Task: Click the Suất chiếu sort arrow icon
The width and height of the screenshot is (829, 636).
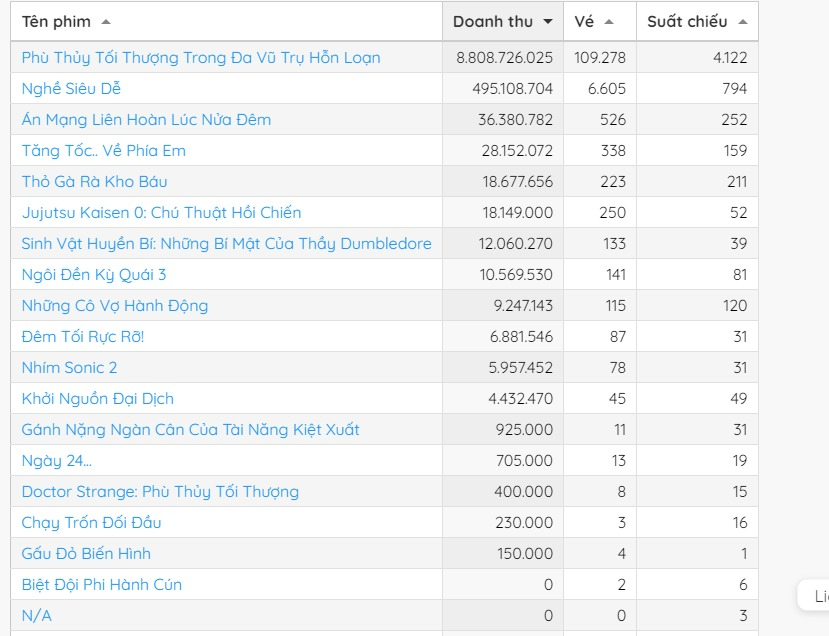Action: (x=743, y=22)
